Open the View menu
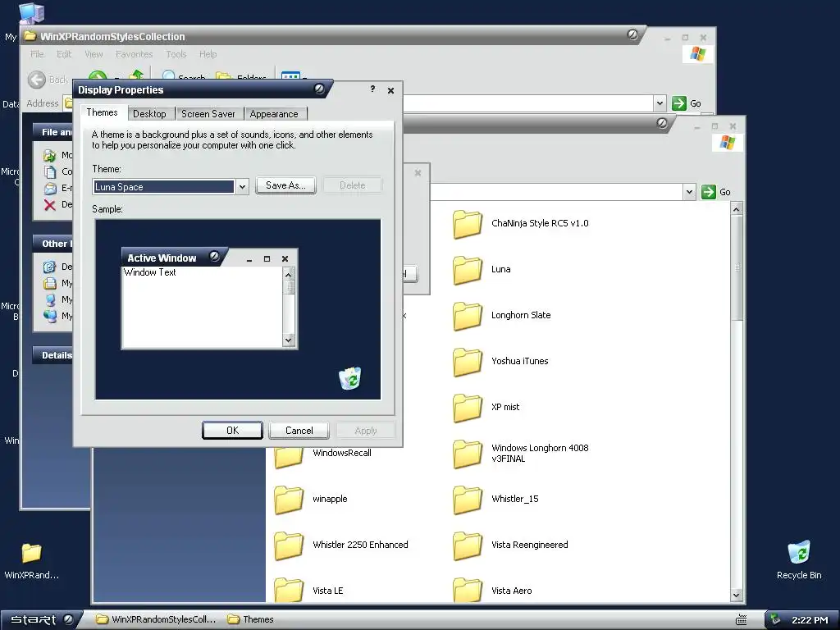Screen dimensions: 840x630 point(94,54)
